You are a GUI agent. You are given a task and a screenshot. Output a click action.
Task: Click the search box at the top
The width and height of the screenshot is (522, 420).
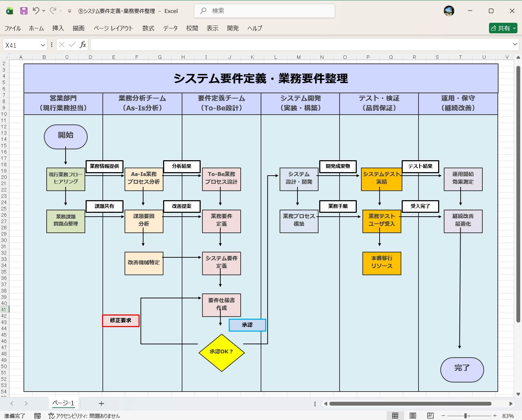point(264,11)
